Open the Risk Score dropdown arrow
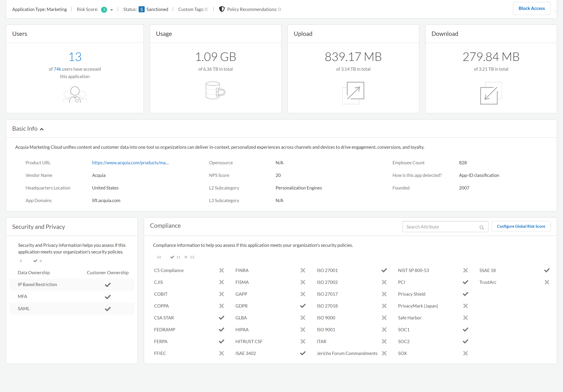Screen dimensions: 563x392 point(112,10)
